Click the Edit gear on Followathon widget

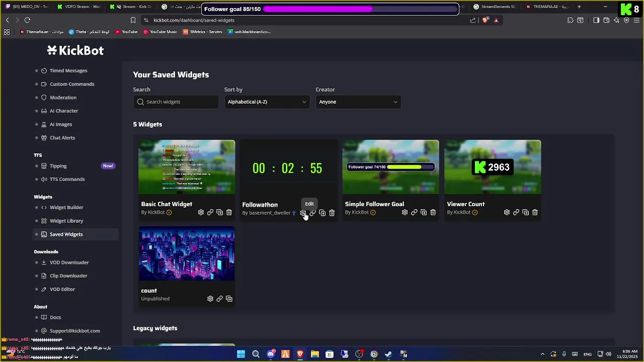[303, 213]
